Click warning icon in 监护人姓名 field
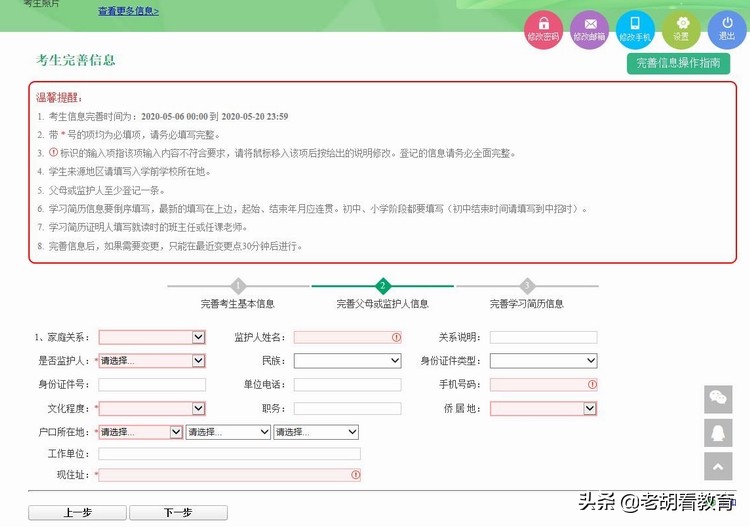The height and width of the screenshot is (527, 750). point(396,337)
